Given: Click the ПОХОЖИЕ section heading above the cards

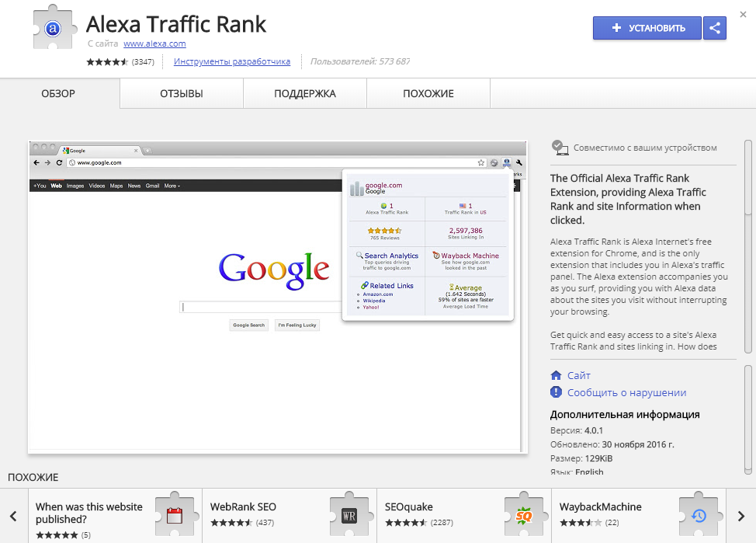Looking at the screenshot, I should pos(33,477).
